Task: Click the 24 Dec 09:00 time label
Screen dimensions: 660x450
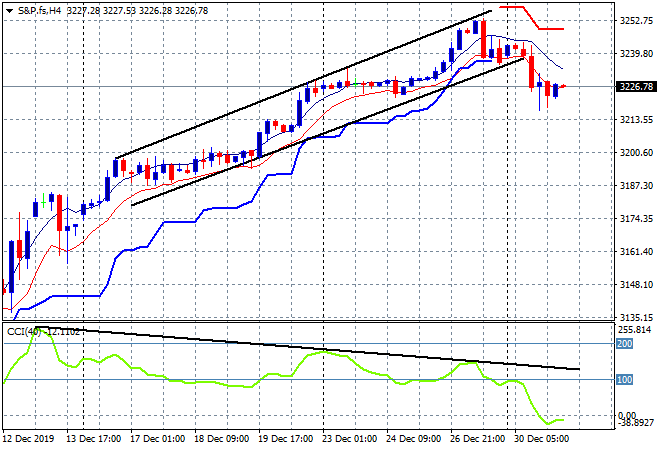Action: pyautogui.click(x=413, y=439)
